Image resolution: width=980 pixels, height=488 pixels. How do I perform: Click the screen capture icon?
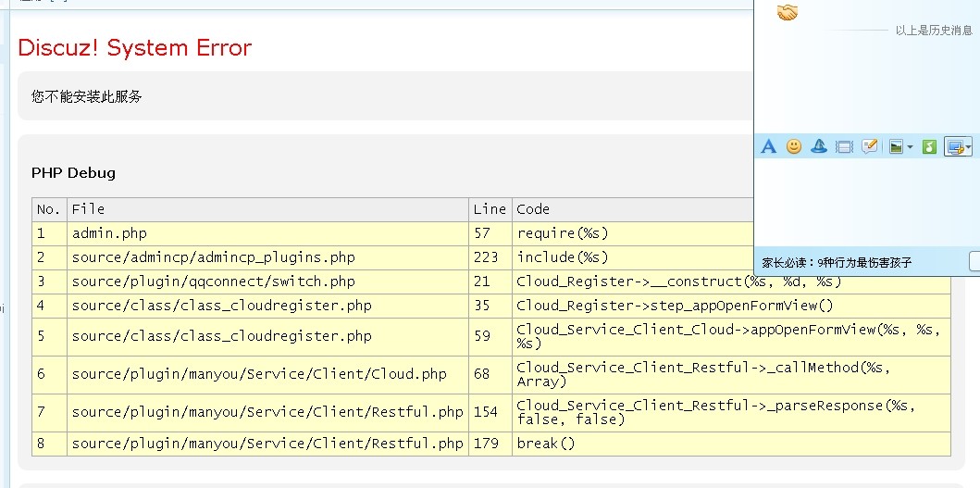pos(955,147)
